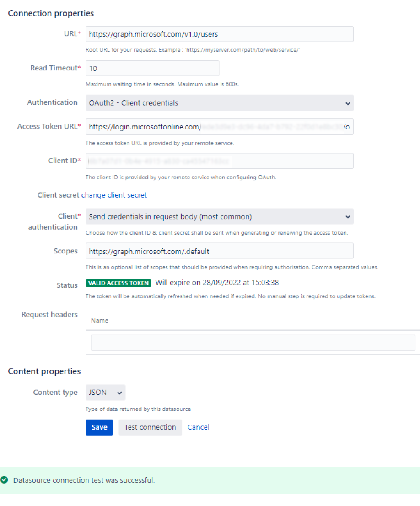Click the Content properties heading
420x506 pixels.
pos(44,371)
